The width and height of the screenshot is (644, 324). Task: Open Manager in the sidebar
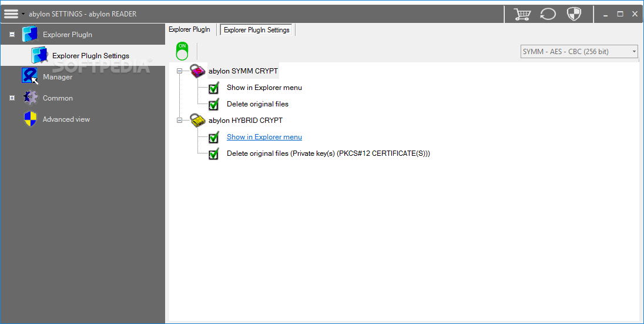coord(58,77)
